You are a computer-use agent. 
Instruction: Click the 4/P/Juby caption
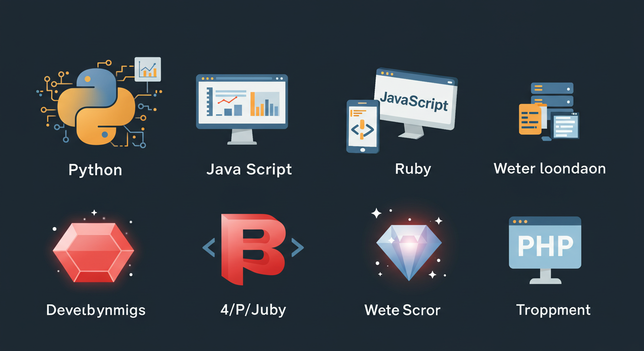coord(253,310)
